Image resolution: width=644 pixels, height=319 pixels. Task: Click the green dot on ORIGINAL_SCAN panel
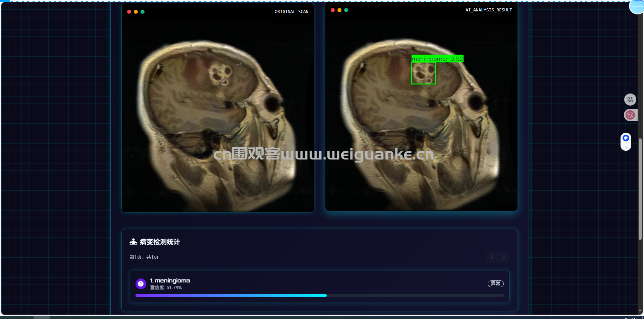click(143, 12)
